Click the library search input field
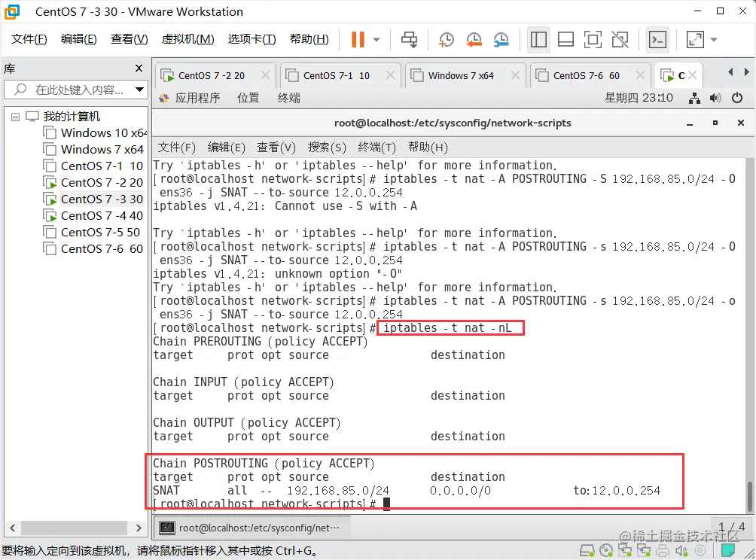756x560 pixels. [x=75, y=89]
